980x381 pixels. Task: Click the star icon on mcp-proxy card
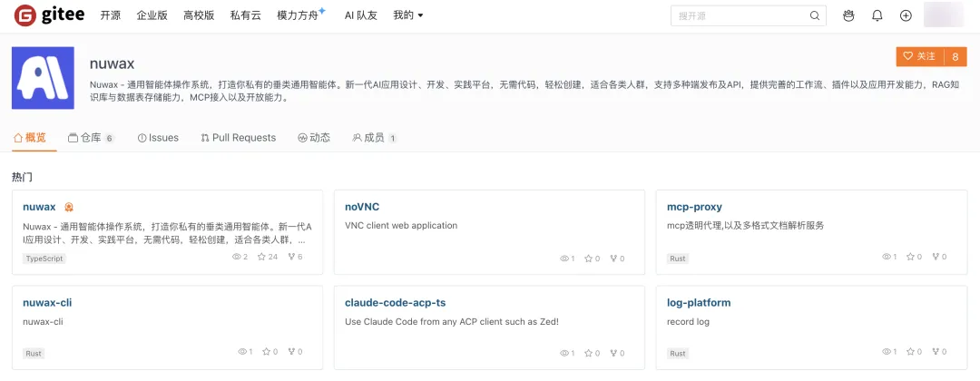pyautogui.click(x=910, y=257)
